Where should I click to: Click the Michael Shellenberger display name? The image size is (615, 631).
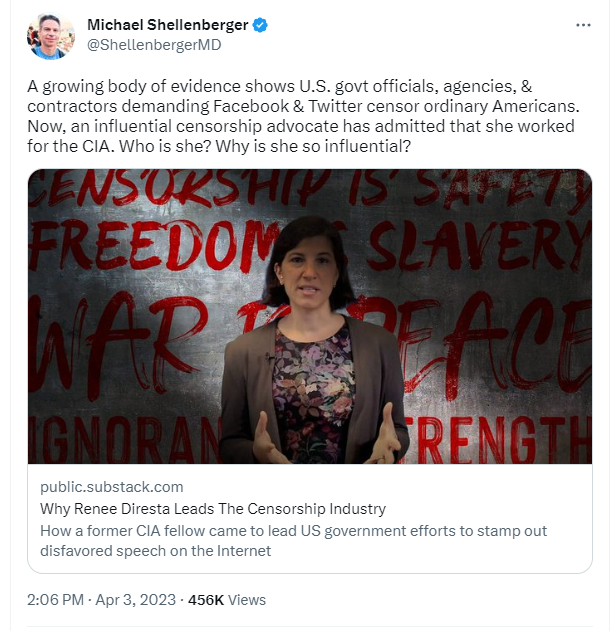click(x=167, y=25)
